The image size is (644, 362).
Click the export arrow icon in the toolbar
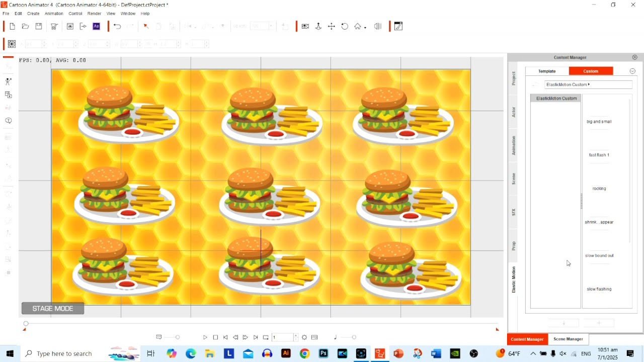83,26
